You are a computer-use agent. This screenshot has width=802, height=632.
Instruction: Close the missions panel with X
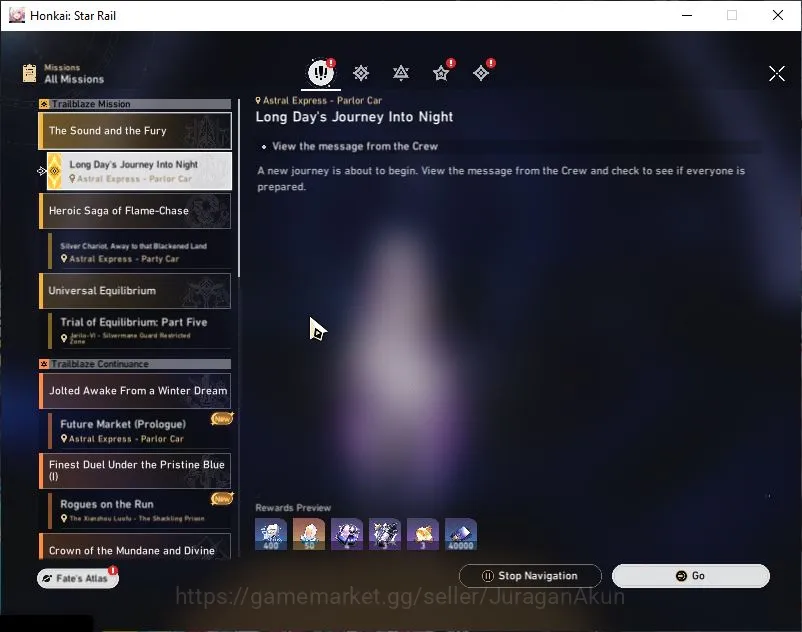tap(776, 74)
